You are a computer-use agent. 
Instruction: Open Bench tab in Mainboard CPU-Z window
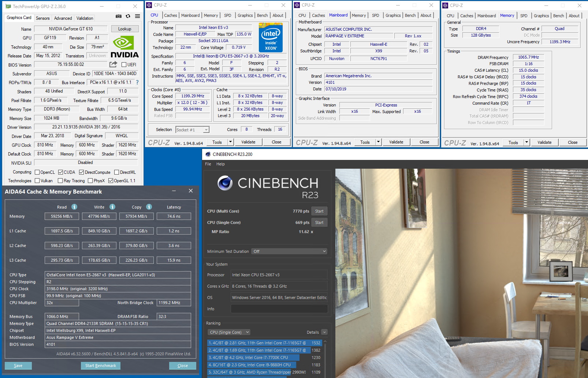[x=410, y=15]
